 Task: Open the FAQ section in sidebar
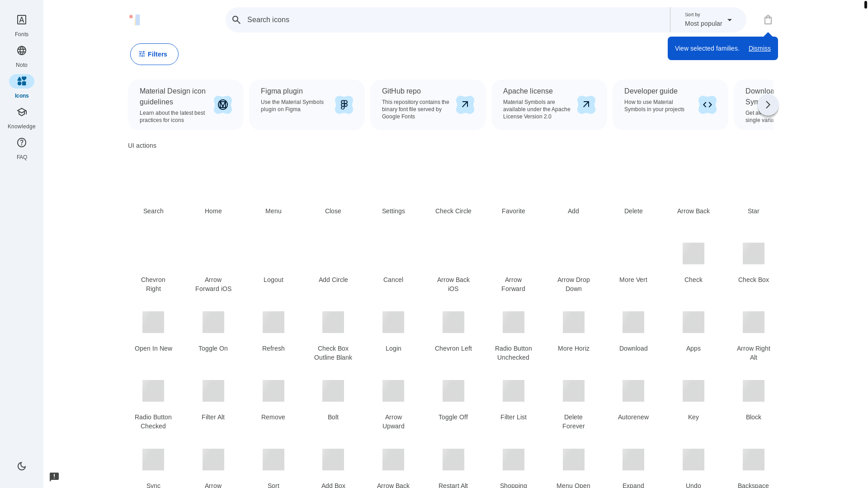pyautogui.click(x=21, y=148)
